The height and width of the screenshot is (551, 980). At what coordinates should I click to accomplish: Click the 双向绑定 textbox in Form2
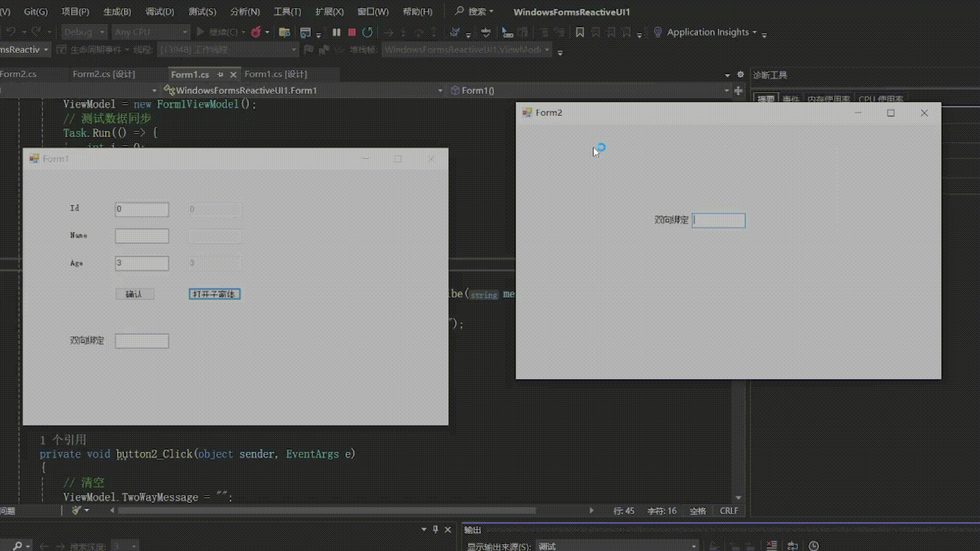(718, 220)
